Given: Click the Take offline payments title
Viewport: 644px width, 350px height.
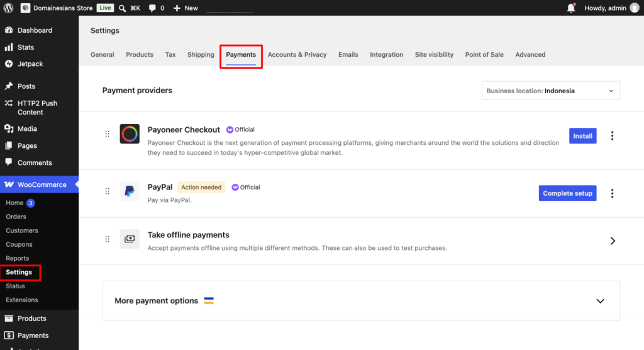Looking at the screenshot, I should pyautogui.click(x=189, y=235).
